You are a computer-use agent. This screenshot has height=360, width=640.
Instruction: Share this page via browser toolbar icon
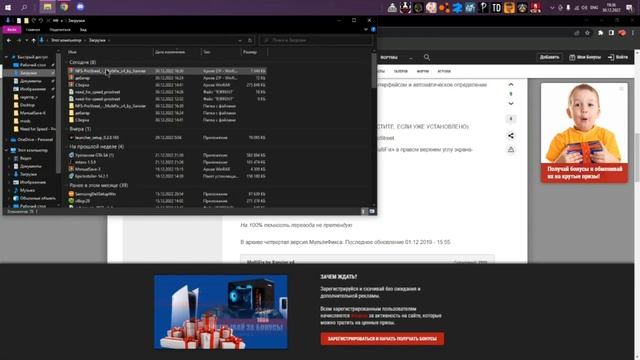(577, 33)
